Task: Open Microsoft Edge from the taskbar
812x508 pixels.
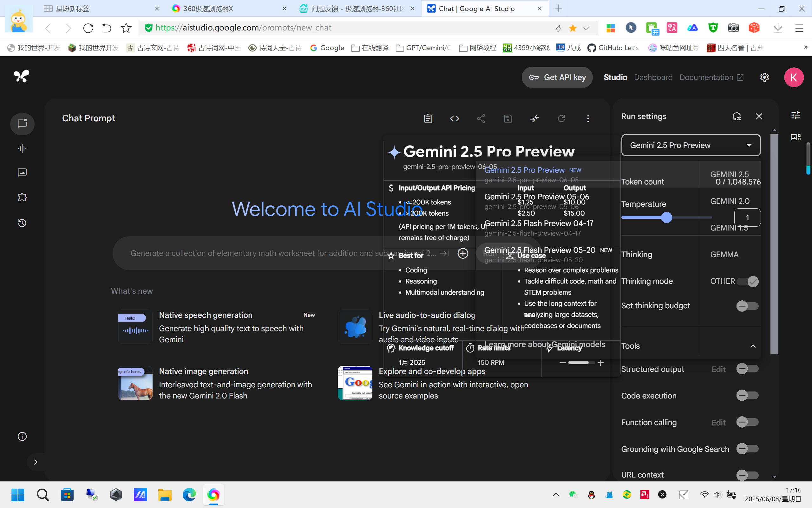Action: tap(189, 495)
